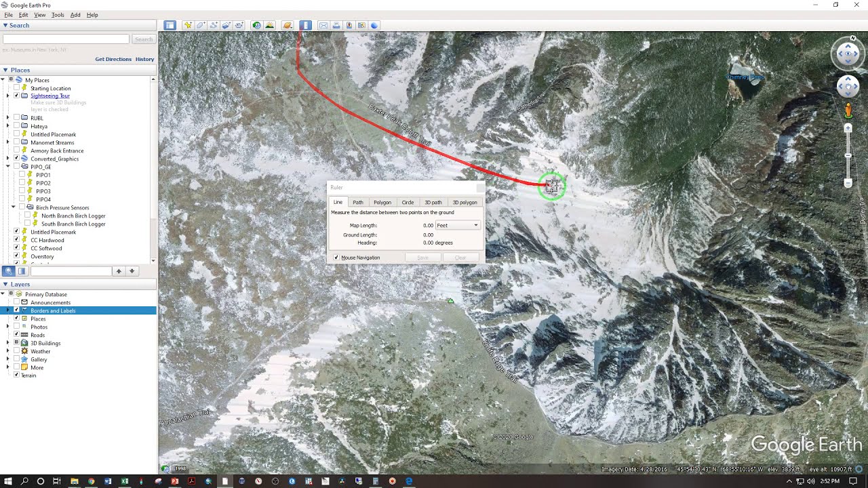Viewport: 868px width, 488px height.
Task: Collapse the Birch Pressure Sensors folder
Action: pyautogui.click(x=14, y=207)
